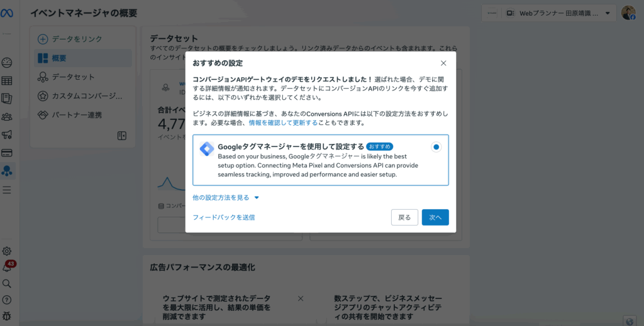644x326 pixels.
Task: Open the settings gear in left sidebar
Action: (x=7, y=251)
